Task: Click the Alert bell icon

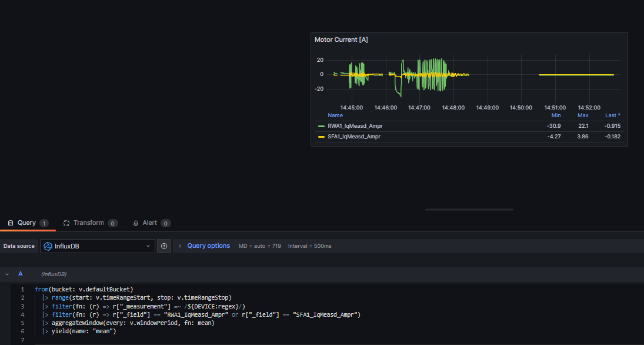Action: pos(136,223)
